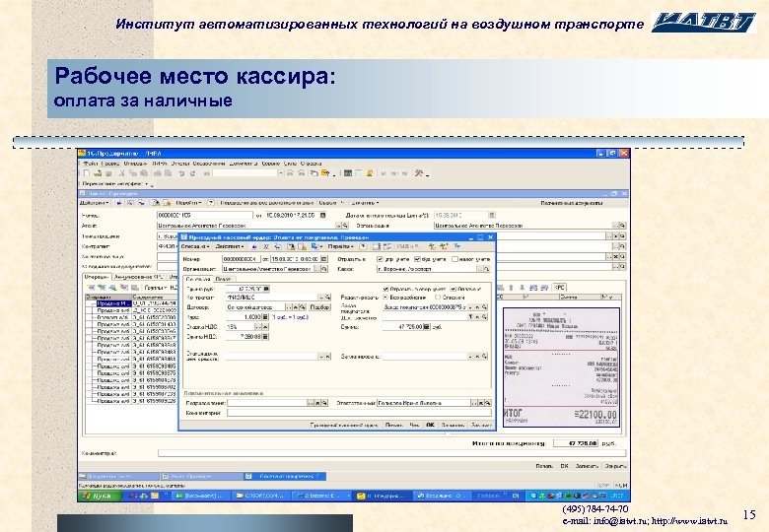769x532 pixels.
Task: Click first green Дт/Кт icon in cash order toolbar
Action: pyautogui.click(x=432, y=246)
